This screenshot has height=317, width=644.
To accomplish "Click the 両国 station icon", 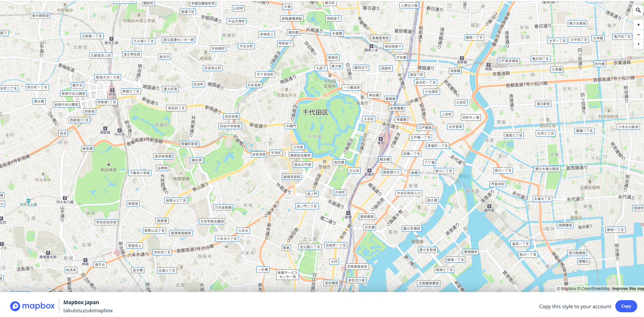I will pos(488,65).
